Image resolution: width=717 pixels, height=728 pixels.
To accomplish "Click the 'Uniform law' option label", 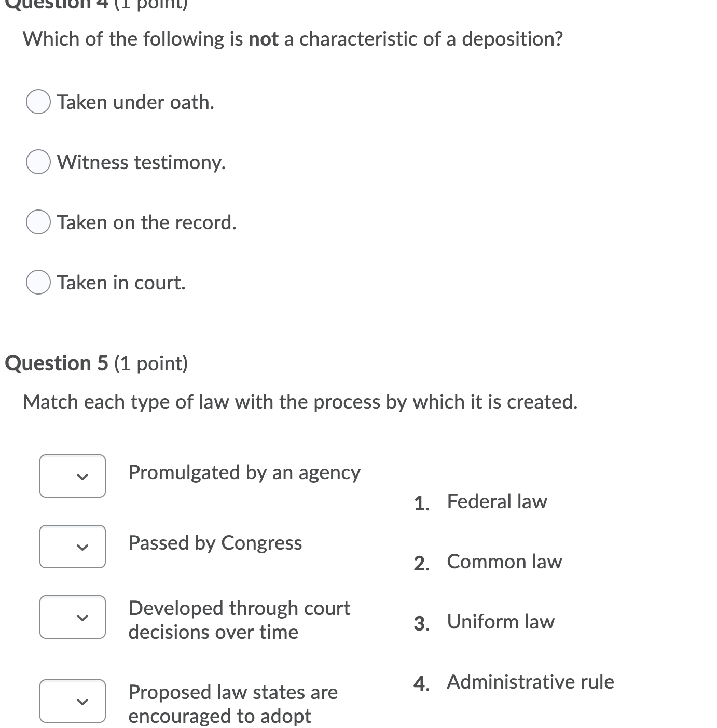I will pyautogui.click(x=500, y=621).
